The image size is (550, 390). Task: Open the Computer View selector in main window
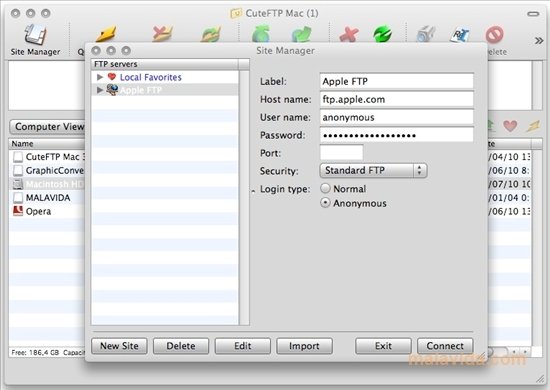[47, 127]
